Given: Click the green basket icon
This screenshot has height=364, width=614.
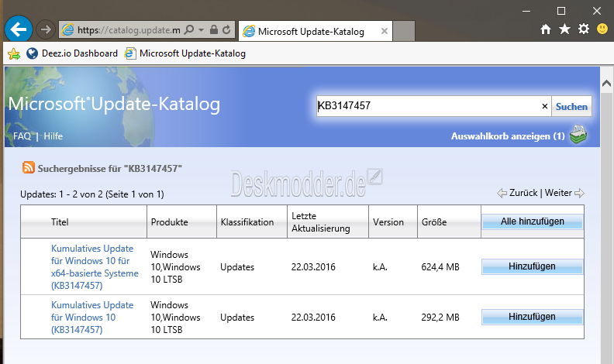Looking at the screenshot, I should click(578, 135).
